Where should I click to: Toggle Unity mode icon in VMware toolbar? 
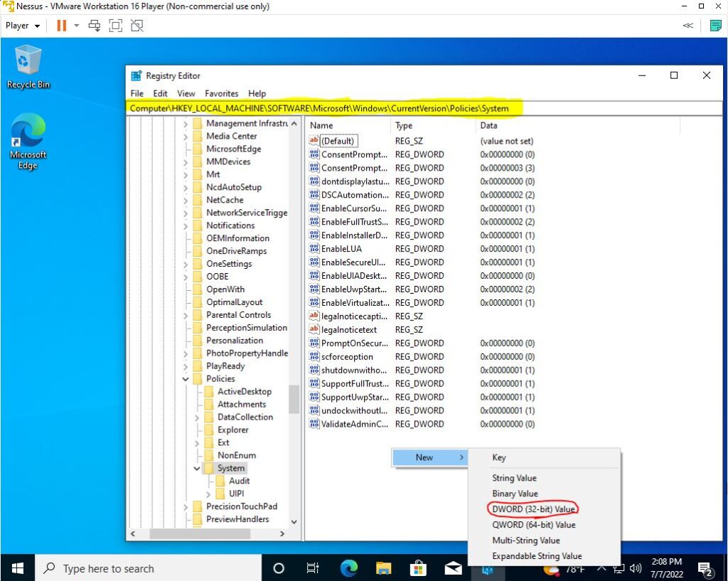click(x=137, y=26)
